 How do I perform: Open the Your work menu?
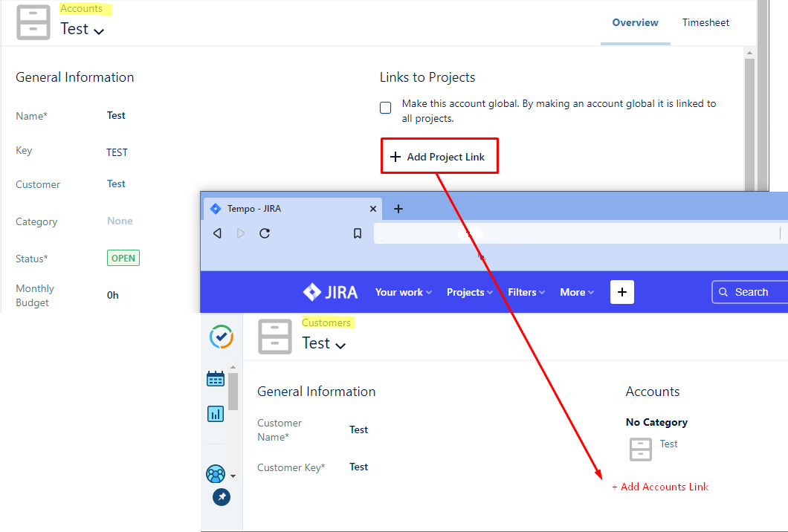tap(403, 292)
